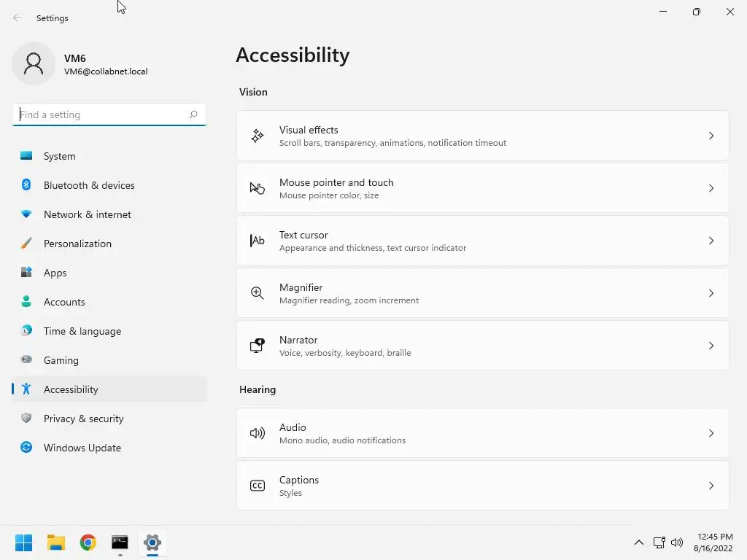This screenshot has width=747, height=560.
Task: Open Privacy & security settings
Action: click(x=83, y=419)
